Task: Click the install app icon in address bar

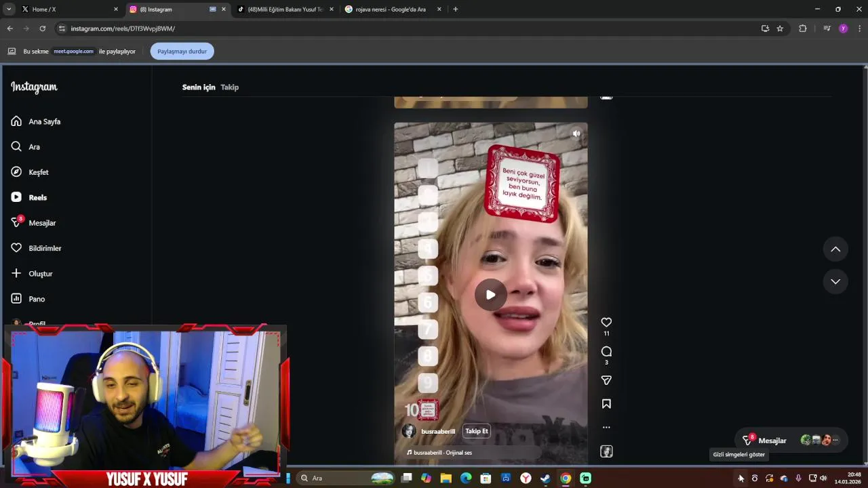Action: coord(765,28)
